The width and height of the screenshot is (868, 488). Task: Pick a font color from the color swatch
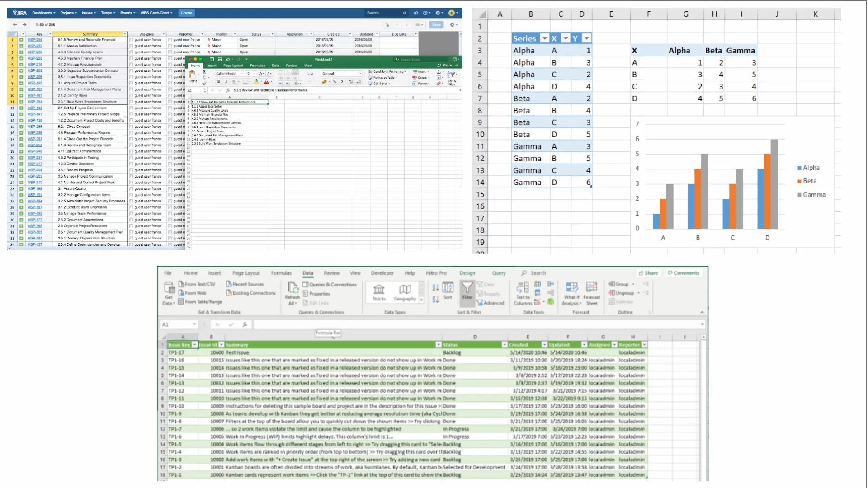click(267, 81)
